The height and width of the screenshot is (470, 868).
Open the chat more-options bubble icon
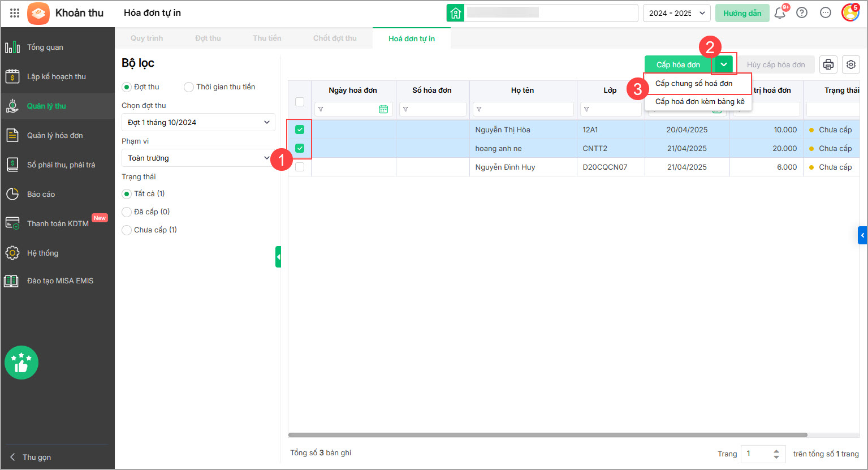[826, 13]
